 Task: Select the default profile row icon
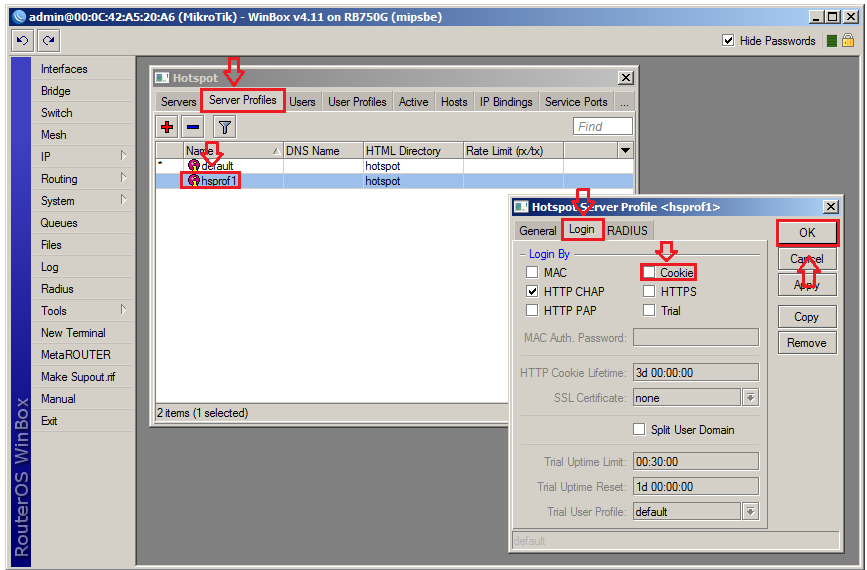tap(193, 166)
